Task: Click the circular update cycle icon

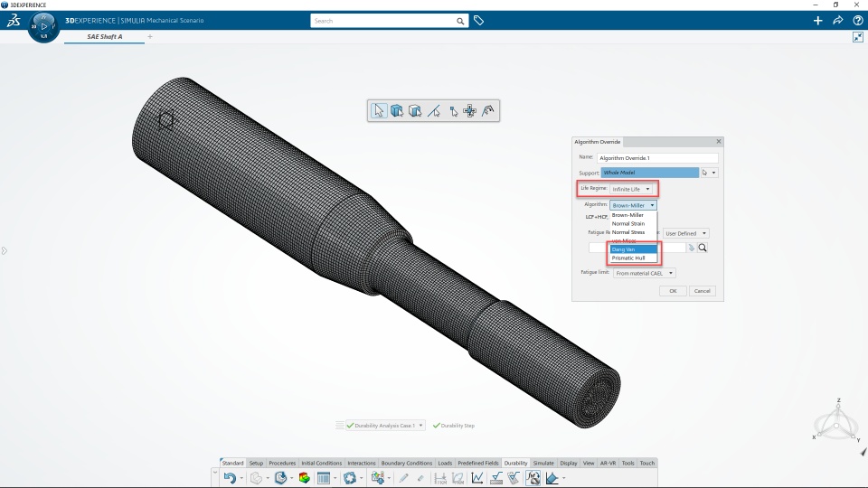Action: click(349, 478)
